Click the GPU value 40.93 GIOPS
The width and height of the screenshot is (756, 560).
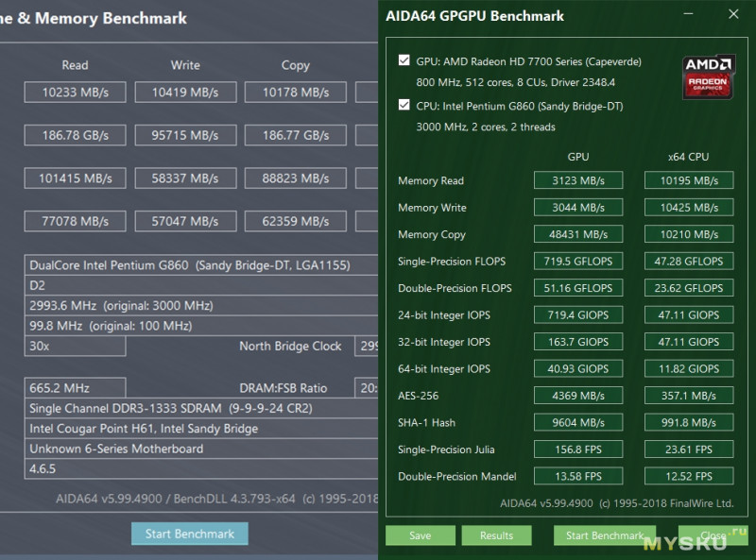pos(578,368)
